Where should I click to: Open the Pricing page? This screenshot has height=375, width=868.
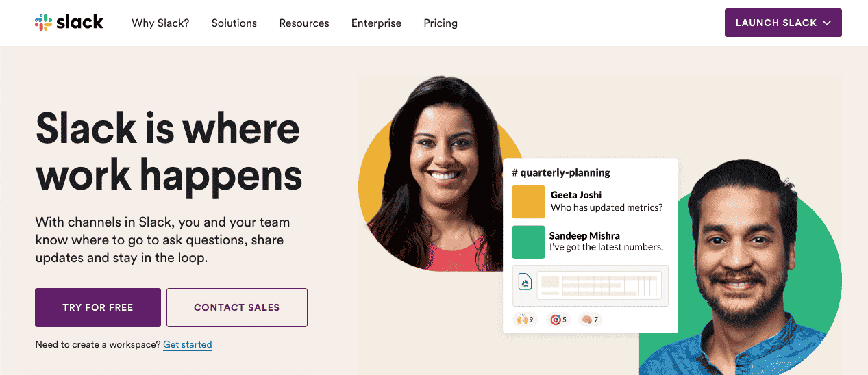[x=441, y=23]
